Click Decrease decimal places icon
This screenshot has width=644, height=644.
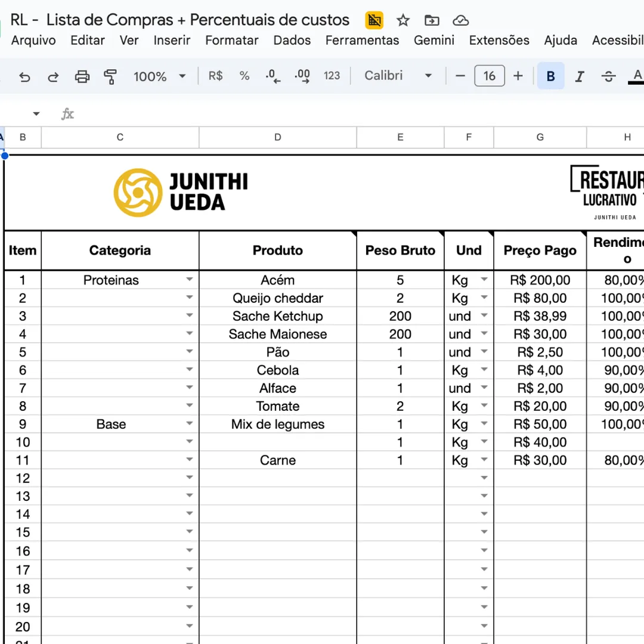[x=273, y=76]
